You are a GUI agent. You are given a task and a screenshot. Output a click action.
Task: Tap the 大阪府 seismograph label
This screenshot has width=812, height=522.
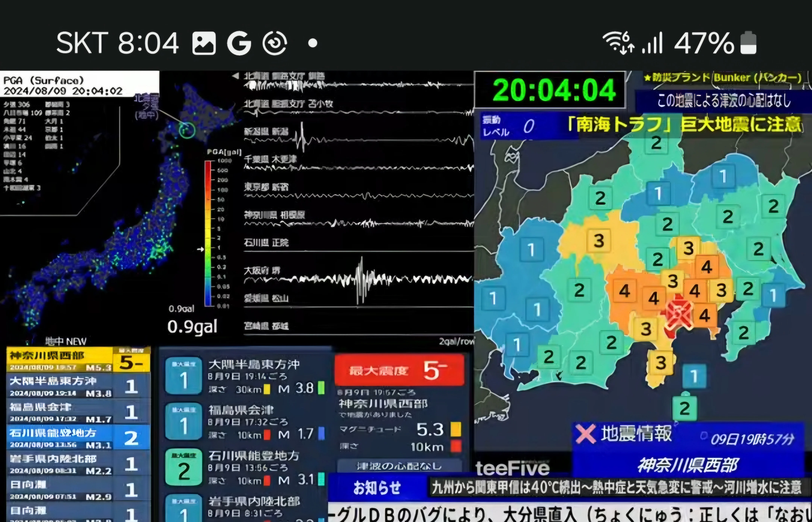pos(262,271)
